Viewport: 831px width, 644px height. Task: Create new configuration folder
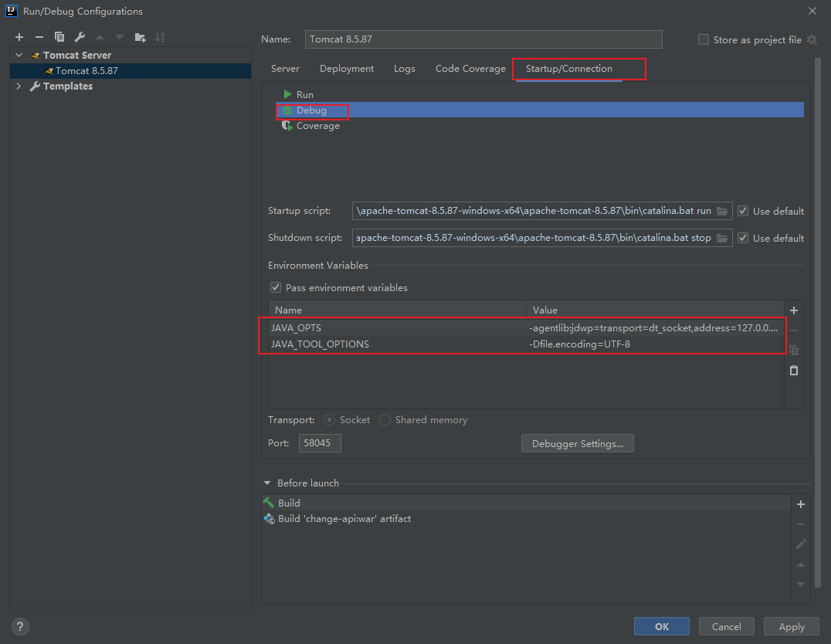coord(140,37)
